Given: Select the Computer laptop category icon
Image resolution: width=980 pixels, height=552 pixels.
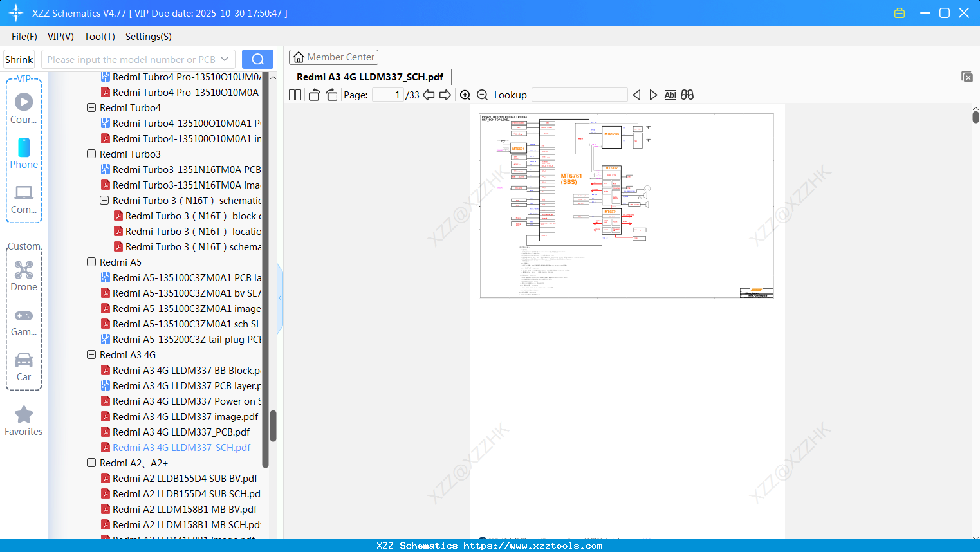Looking at the screenshot, I should 24,192.
